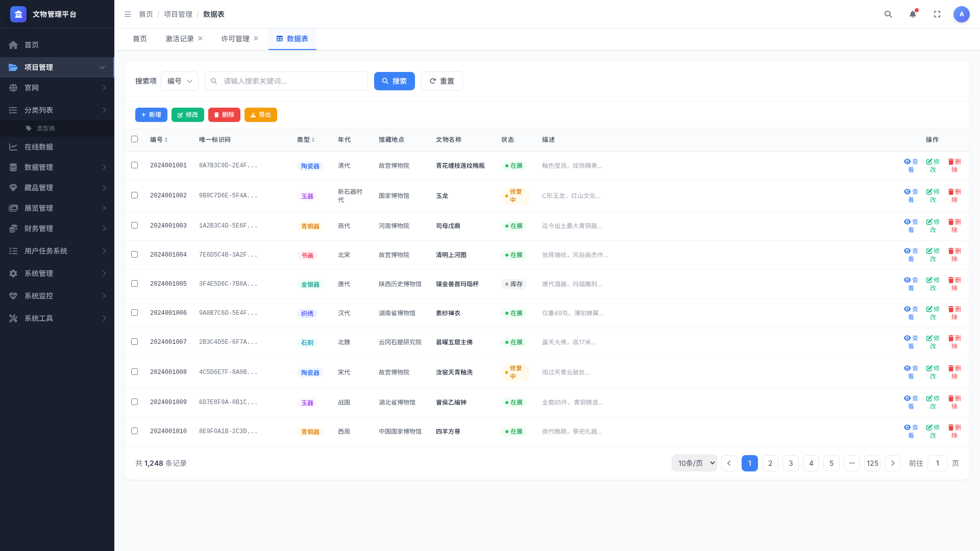Open user avatar menu
This screenshot has width=980, height=551.
[962, 14]
